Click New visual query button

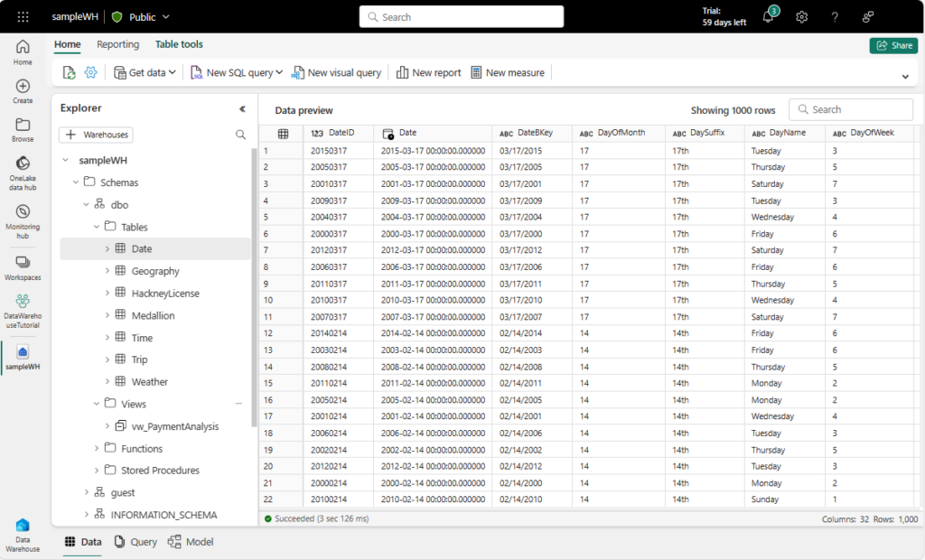[335, 72]
